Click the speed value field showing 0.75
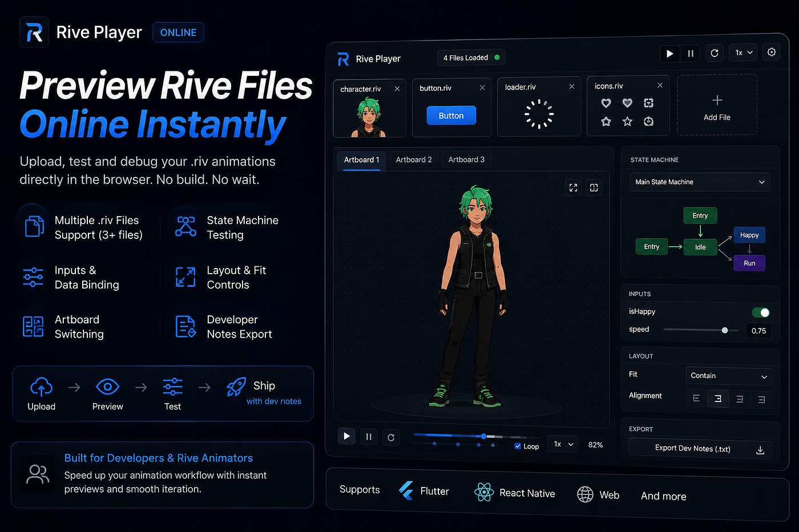This screenshot has height=532, width=799. point(758,331)
